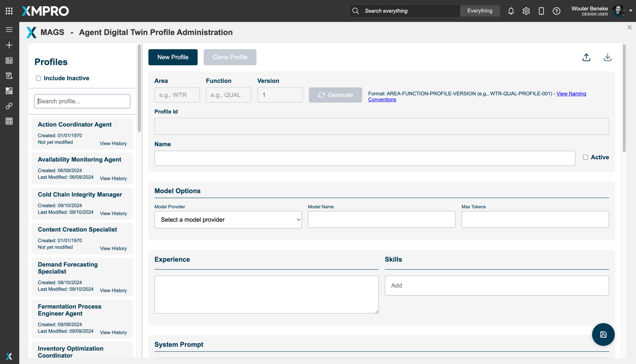Click the New Profile button
The height and width of the screenshot is (364, 636).
tap(173, 57)
